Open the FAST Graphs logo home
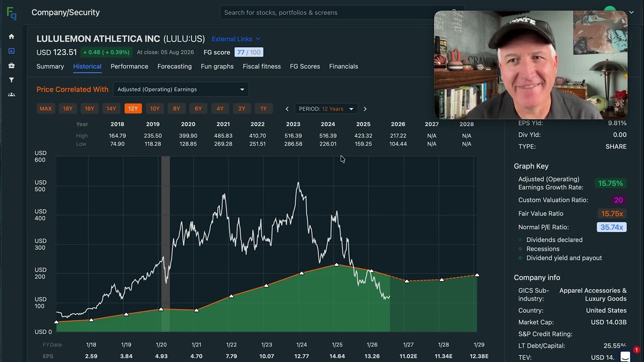The image size is (644, 362). pos(12,13)
